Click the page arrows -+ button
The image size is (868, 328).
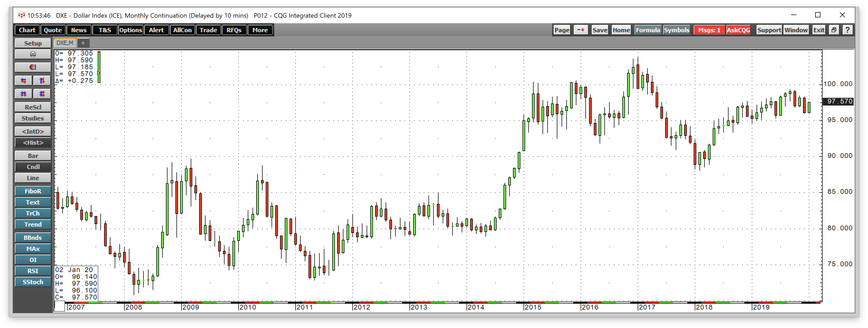coord(581,30)
